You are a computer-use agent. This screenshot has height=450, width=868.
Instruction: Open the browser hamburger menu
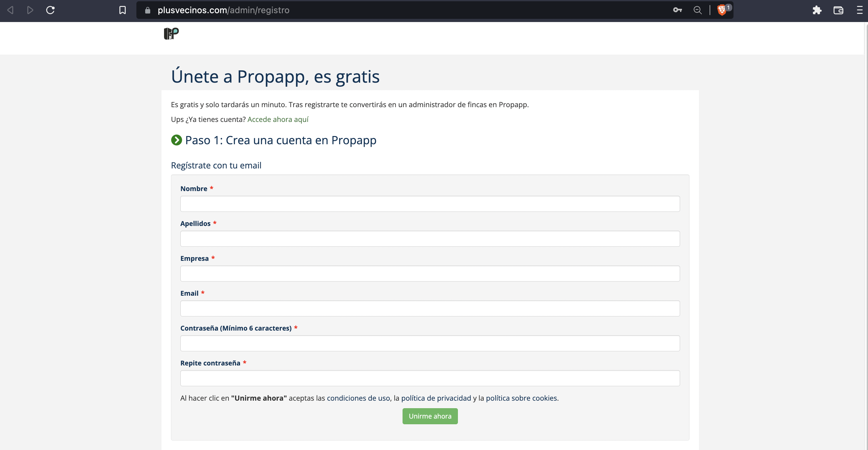(860, 10)
